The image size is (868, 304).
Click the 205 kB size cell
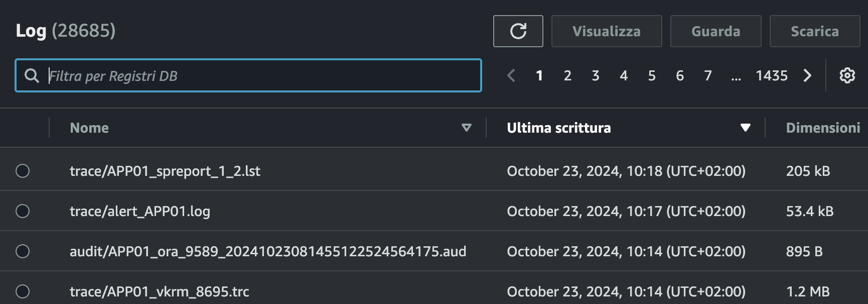(x=808, y=171)
